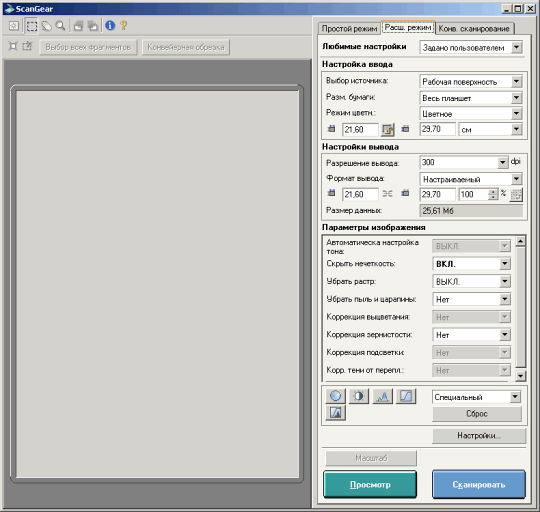
Task: Open the blue information icon
Action: click(x=110, y=25)
